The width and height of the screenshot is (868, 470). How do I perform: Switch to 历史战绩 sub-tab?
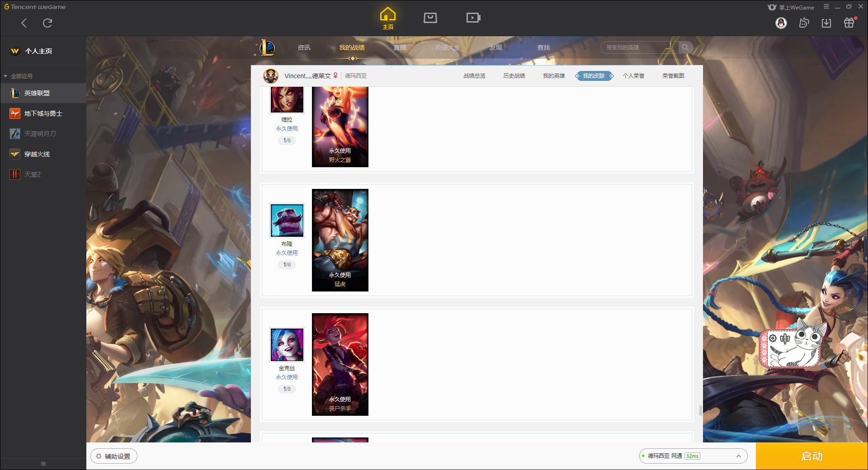[514, 76]
